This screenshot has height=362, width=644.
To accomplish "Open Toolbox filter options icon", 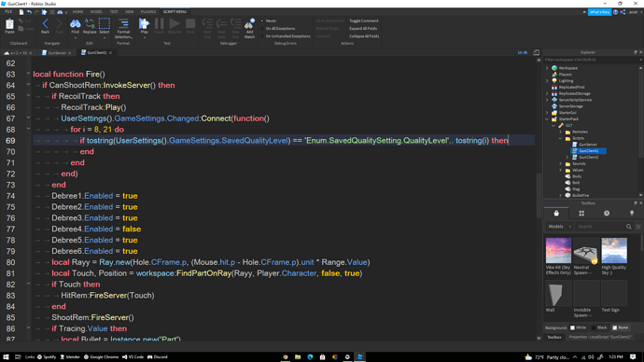I will [x=638, y=227].
